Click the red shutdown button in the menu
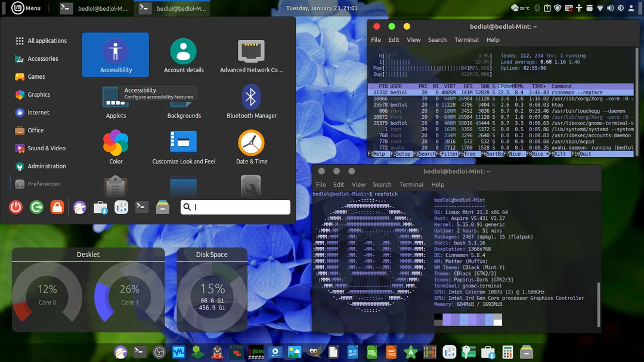The width and height of the screenshot is (644, 362). point(16,207)
